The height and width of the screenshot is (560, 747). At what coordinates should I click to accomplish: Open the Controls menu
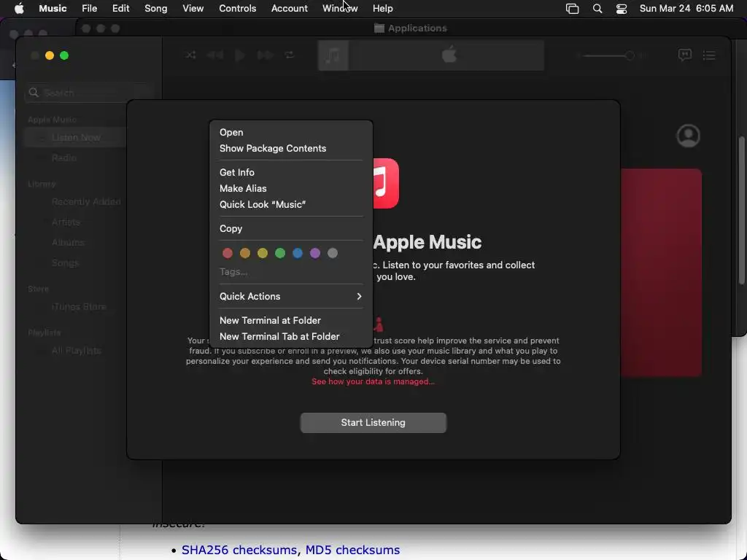click(x=237, y=8)
